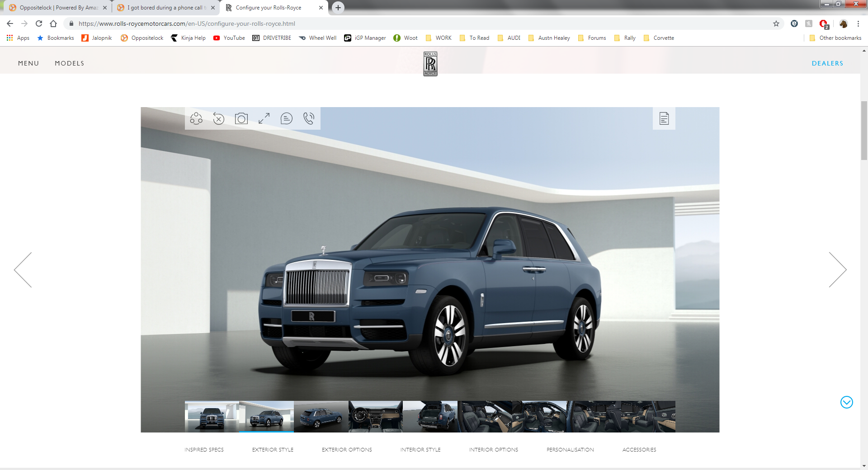Open the summary document icon
This screenshot has height=470, width=868.
[x=664, y=118]
